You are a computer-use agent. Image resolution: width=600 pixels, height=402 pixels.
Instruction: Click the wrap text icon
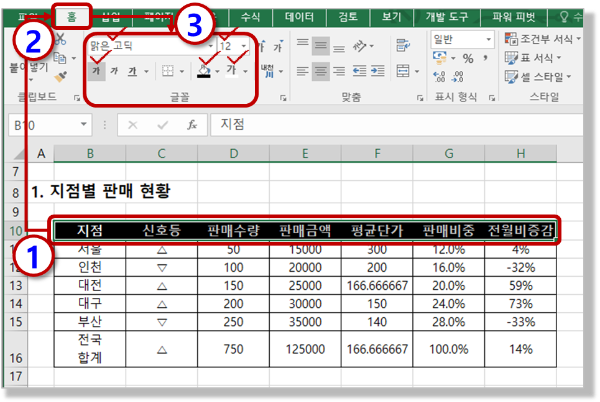pos(403,46)
